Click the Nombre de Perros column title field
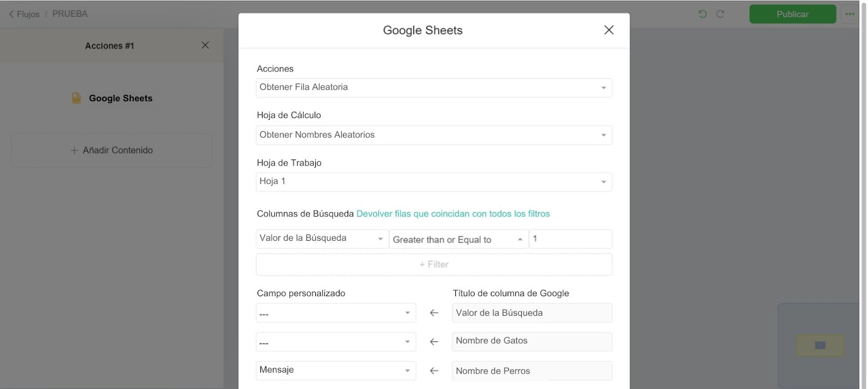The height and width of the screenshot is (389, 868). (x=532, y=371)
